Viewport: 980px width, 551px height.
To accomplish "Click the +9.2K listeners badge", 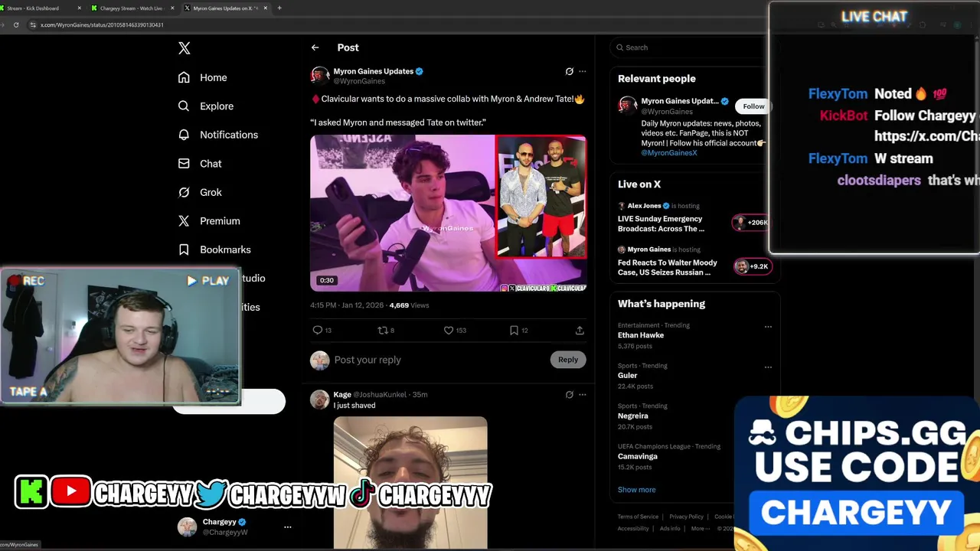I will (752, 266).
